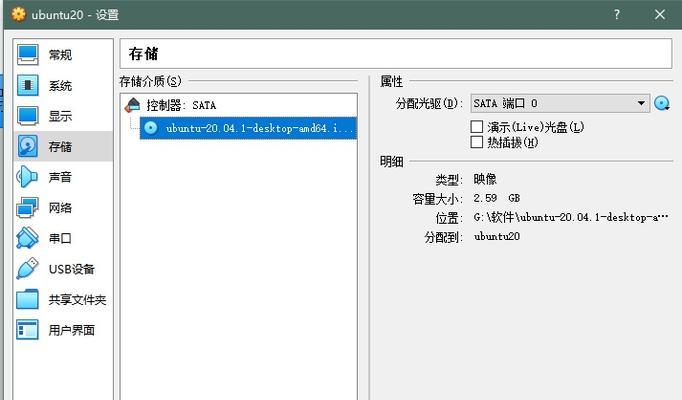Switch to 声音 settings category
Screen dimensions: 682x400
(x=64, y=177)
